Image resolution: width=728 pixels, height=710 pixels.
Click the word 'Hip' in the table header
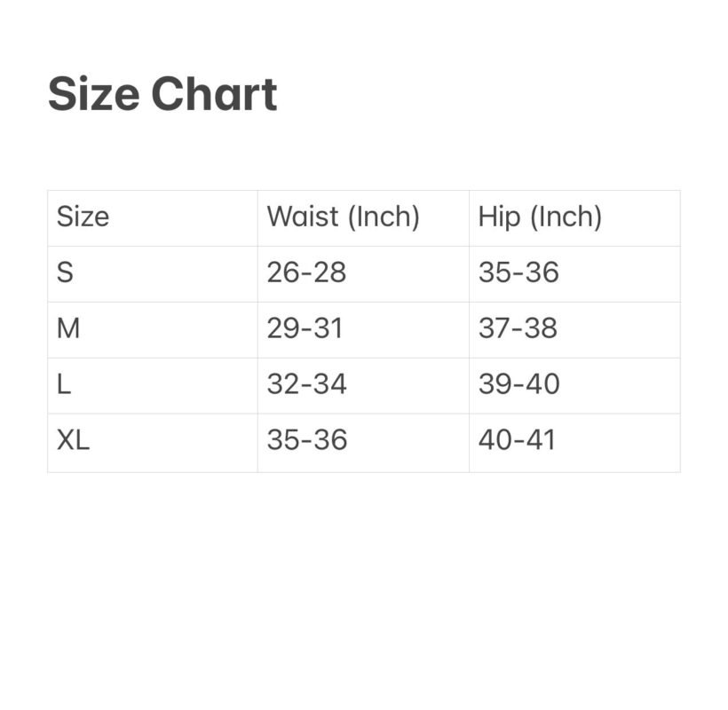499,217
